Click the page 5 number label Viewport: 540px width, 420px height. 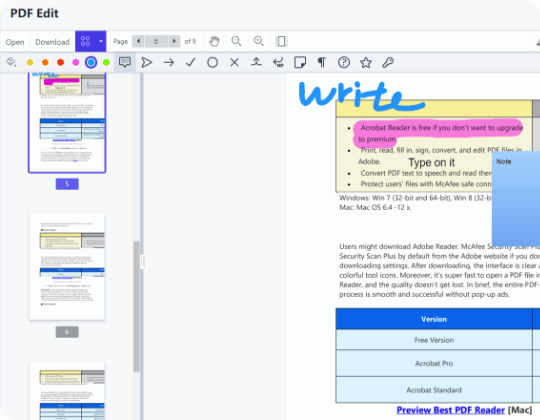pyautogui.click(x=67, y=184)
